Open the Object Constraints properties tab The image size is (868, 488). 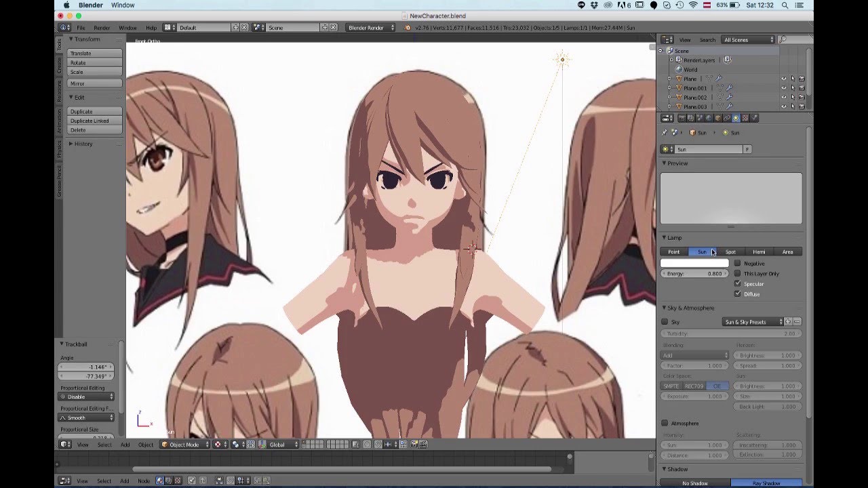click(727, 118)
